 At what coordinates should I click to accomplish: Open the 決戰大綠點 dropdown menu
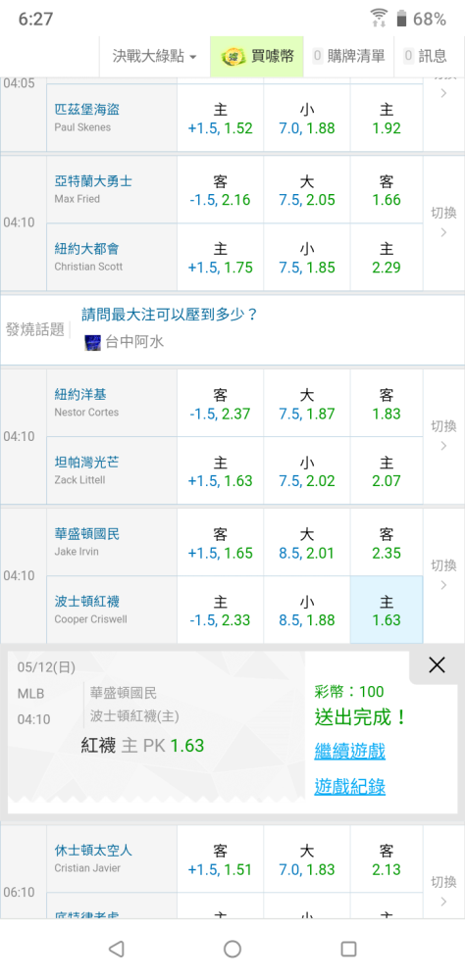pyautogui.click(x=155, y=56)
